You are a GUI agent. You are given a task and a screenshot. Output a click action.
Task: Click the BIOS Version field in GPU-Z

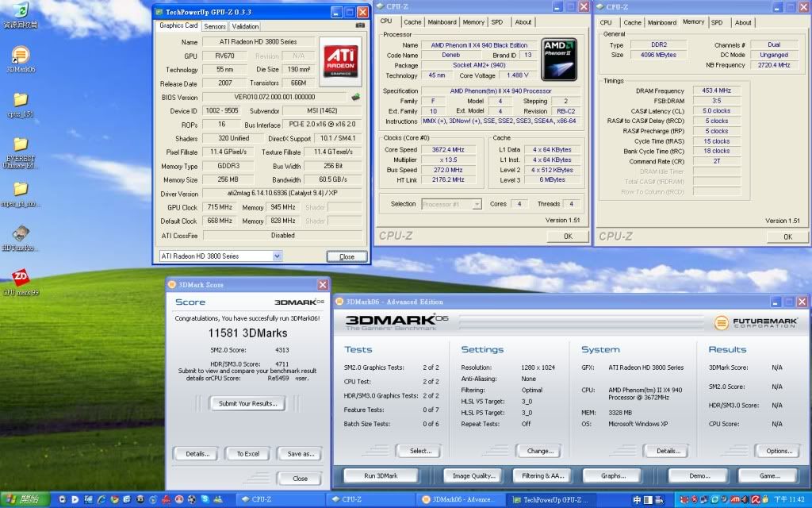274,97
